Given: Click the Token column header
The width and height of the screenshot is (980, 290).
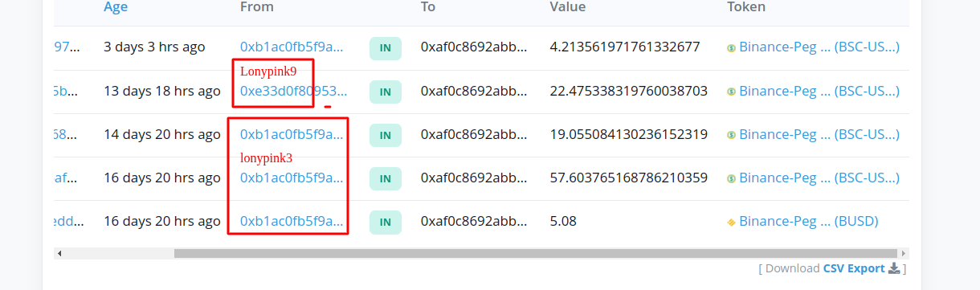Looking at the screenshot, I should click(746, 7).
